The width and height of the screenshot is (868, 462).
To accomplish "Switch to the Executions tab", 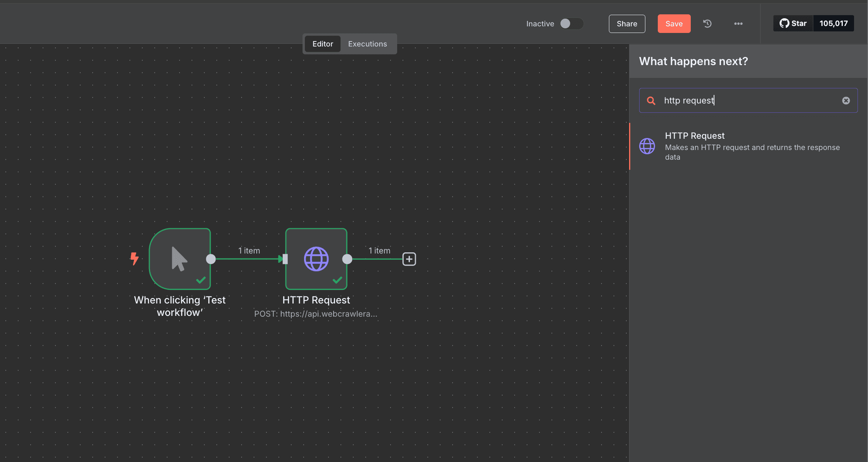I will [367, 44].
